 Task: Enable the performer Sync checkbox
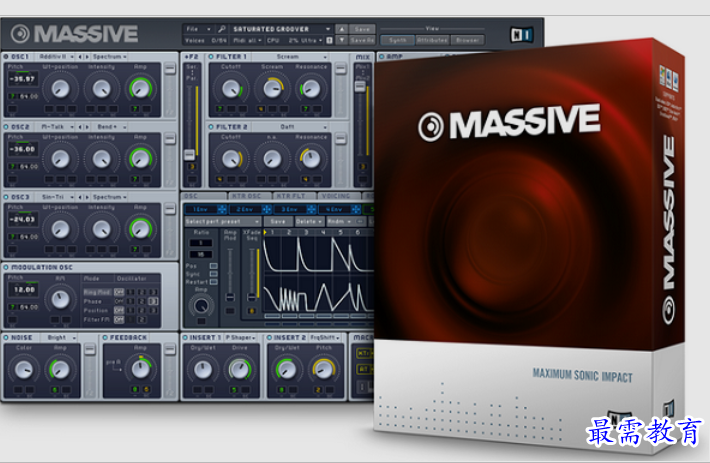coord(213,274)
